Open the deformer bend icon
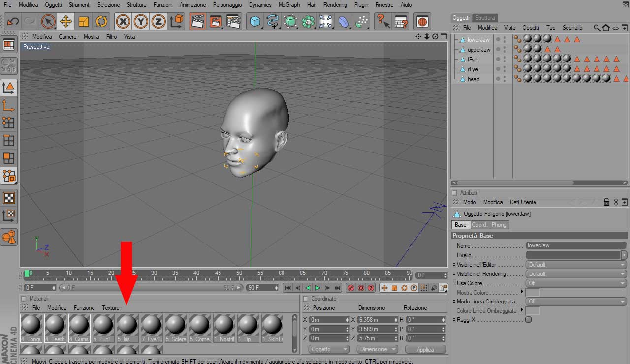The height and width of the screenshot is (364, 630). 344,21
